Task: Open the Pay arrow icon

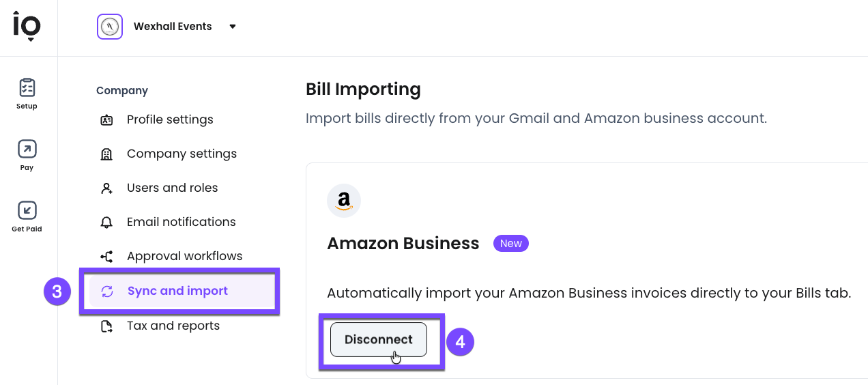Action: [27, 149]
